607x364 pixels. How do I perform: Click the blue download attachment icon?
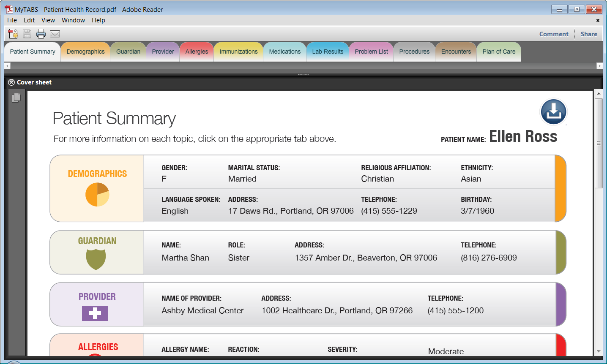tap(554, 112)
